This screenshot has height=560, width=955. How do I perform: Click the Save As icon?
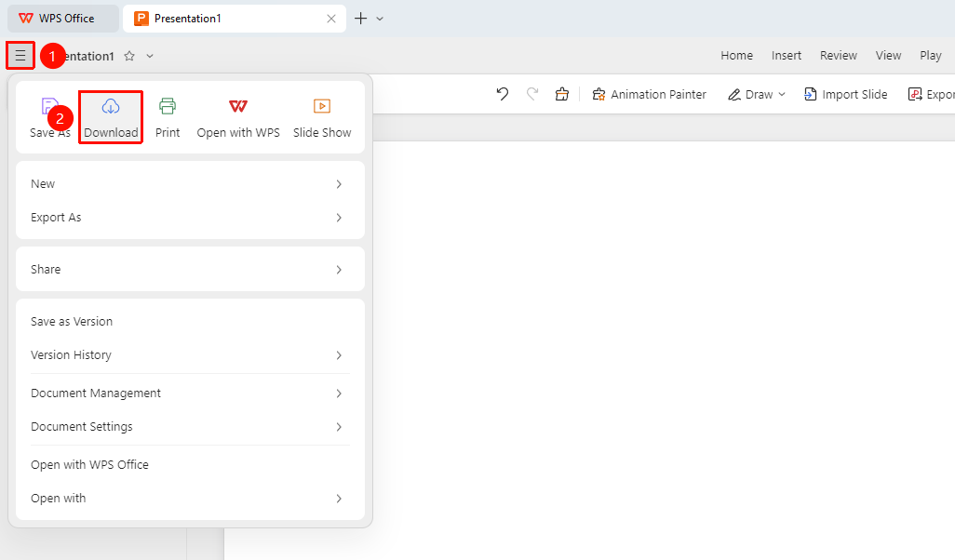(49, 107)
